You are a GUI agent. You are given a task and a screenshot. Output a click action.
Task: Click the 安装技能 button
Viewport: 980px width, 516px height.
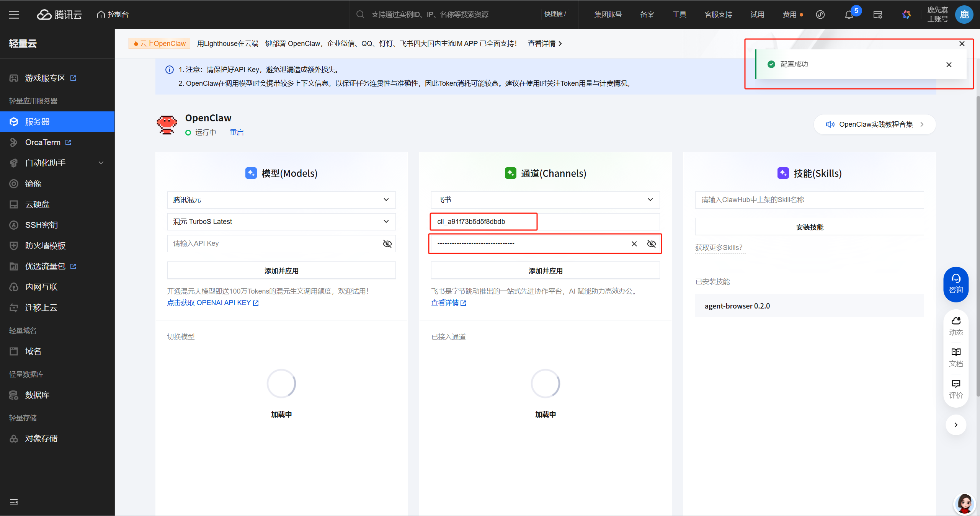coord(809,227)
